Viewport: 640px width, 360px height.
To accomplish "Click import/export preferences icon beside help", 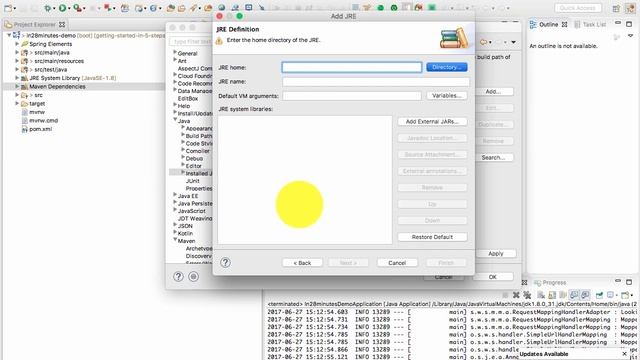I will [193, 277].
